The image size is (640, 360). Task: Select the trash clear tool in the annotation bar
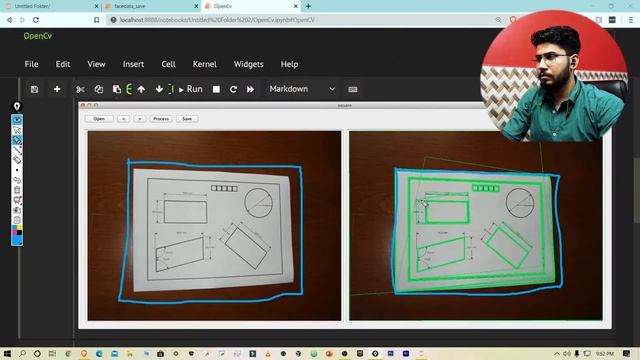[17, 190]
